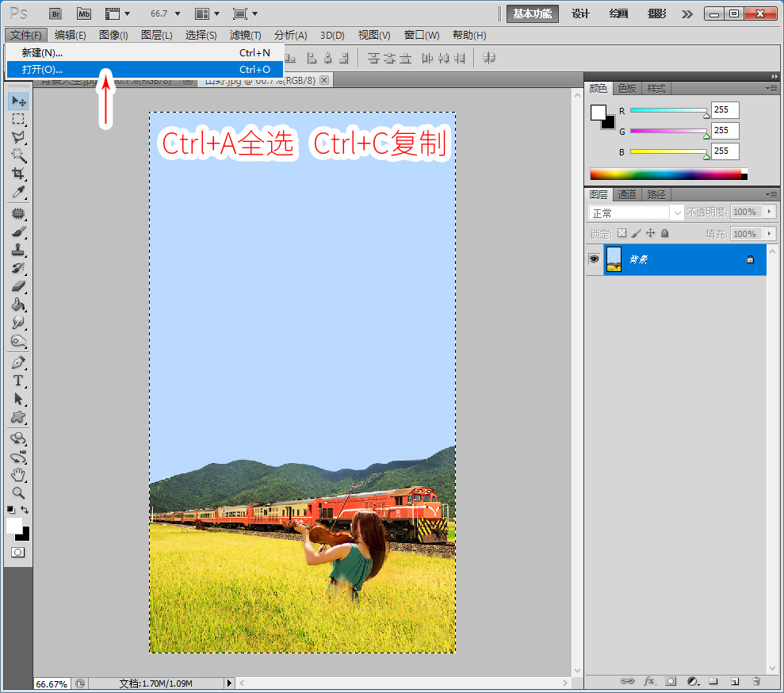Activate the horizontal Type tool
This screenshot has height=693, width=784.
18,381
